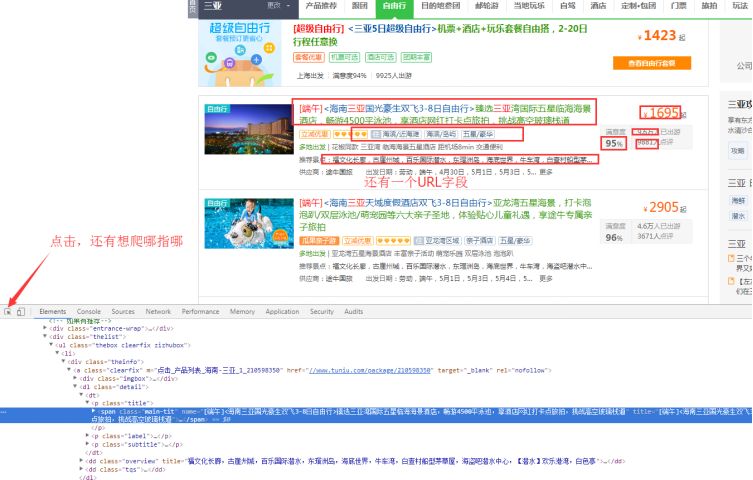Click the 96% satisfaction score

pyautogui.click(x=614, y=237)
